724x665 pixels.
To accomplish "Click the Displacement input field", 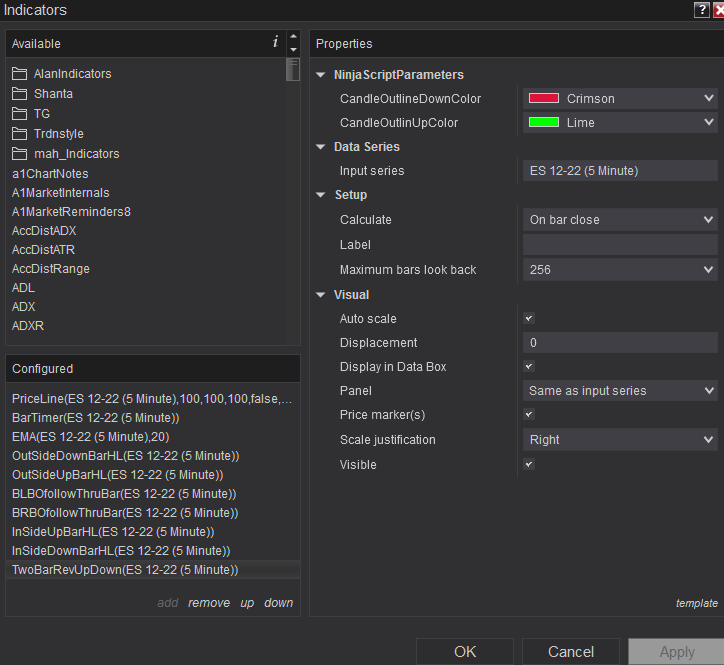I will pos(620,342).
